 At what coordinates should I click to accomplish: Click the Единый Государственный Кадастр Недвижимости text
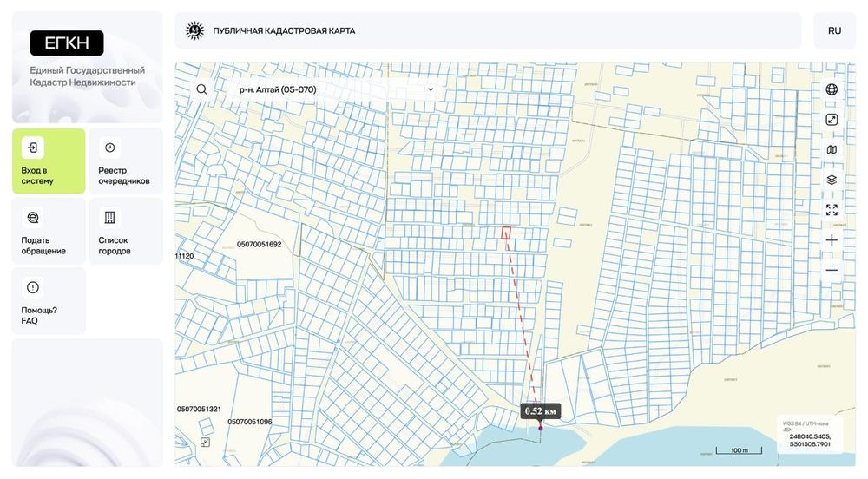[x=88, y=76]
